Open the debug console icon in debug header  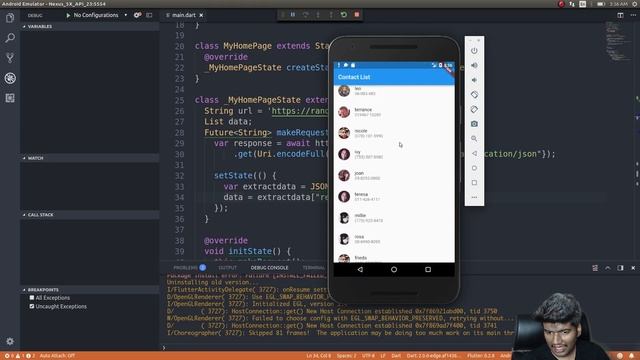[149, 15]
